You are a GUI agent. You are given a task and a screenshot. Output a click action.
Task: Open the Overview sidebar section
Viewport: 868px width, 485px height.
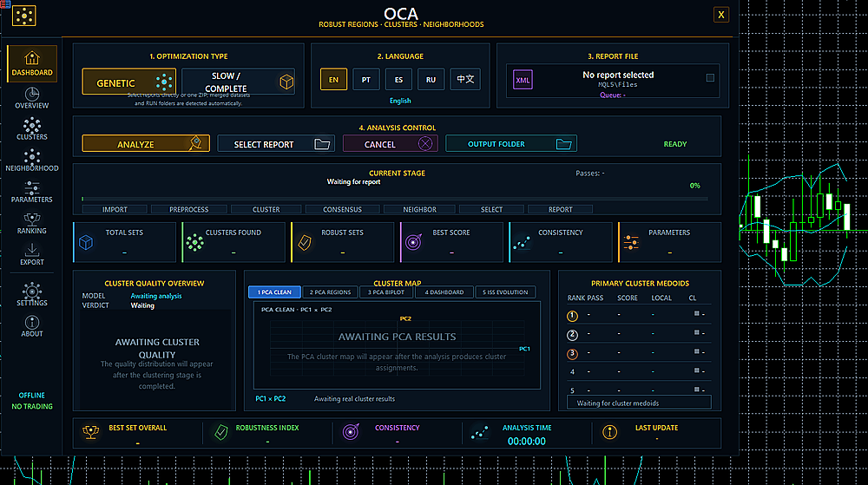[x=32, y=98]
